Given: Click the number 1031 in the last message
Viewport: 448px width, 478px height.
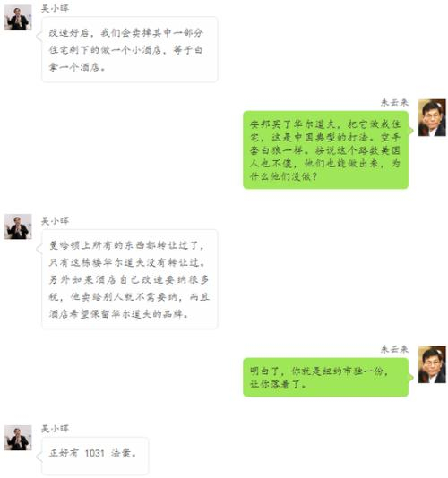Looking at the screenshot, I should [x=95, y=453].
